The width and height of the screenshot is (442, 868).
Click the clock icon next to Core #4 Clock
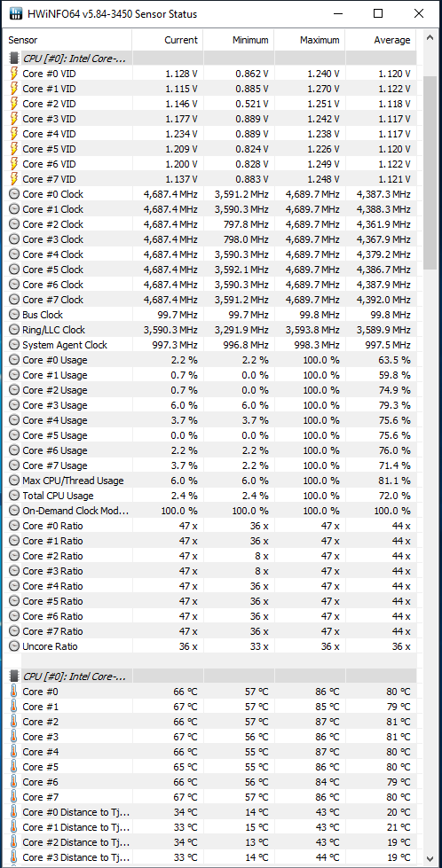14,254
